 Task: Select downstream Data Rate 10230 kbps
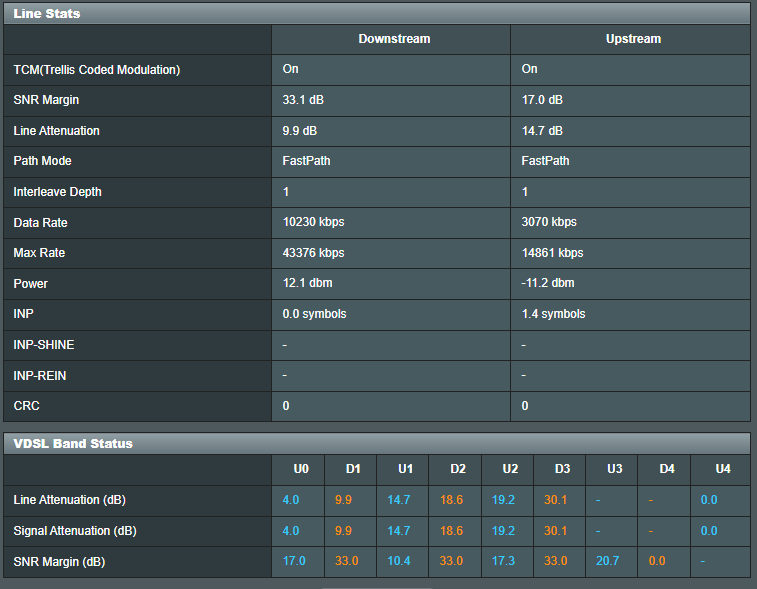pos(313,222)
